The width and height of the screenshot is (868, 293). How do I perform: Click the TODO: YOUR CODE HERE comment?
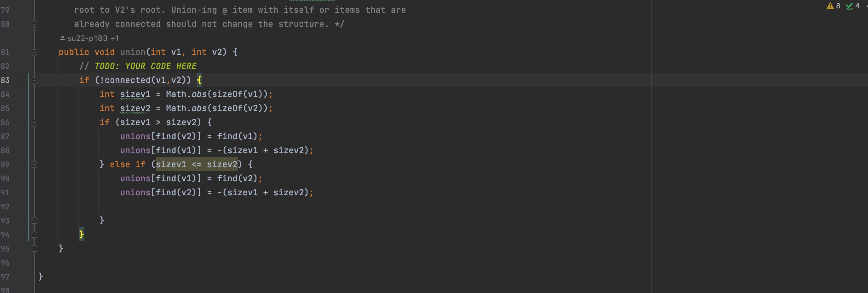click(x=145, y=66)
